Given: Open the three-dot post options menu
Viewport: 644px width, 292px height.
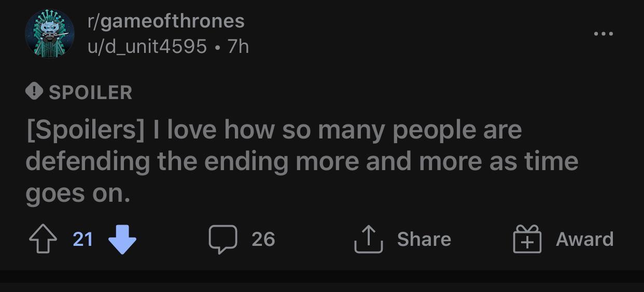Looking at the screenshot, I should (x=604, y=34).
